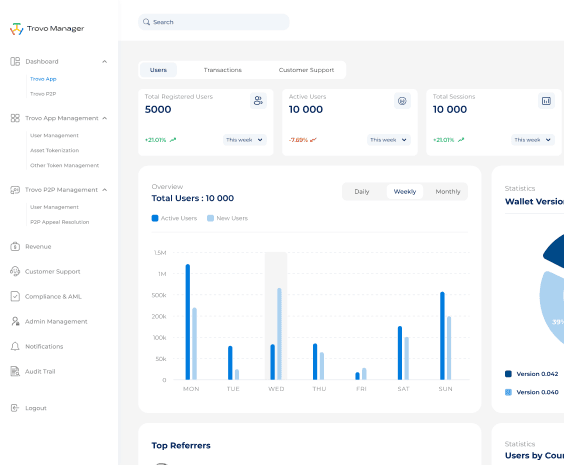This screenshot has width=564, height=465.
Task: Click the Customer Support headset icon in sidebar
Action: coord(15,272)
